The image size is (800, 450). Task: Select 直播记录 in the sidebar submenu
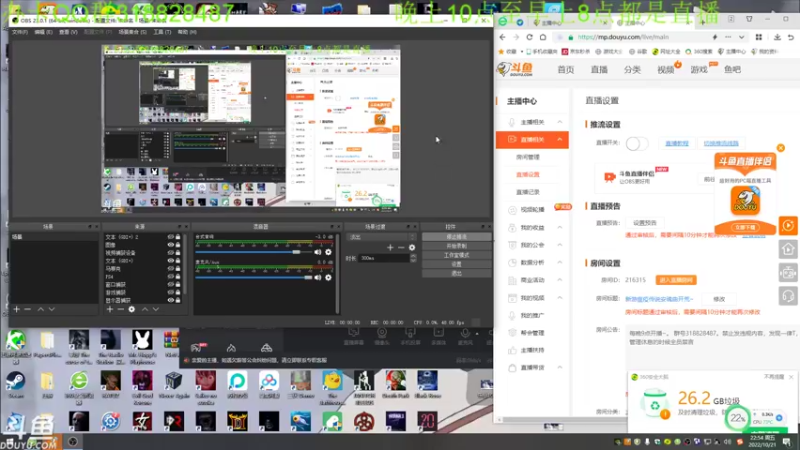click(x=528, y=192)
